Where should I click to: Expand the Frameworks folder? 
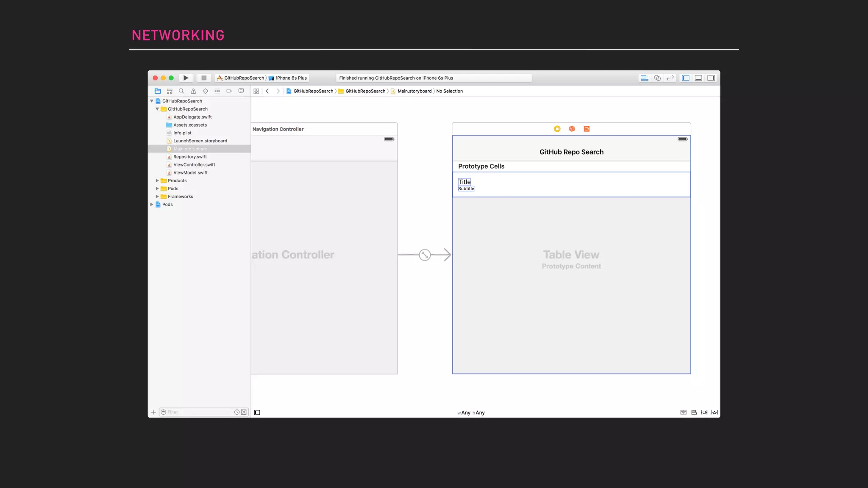point(157,197)
